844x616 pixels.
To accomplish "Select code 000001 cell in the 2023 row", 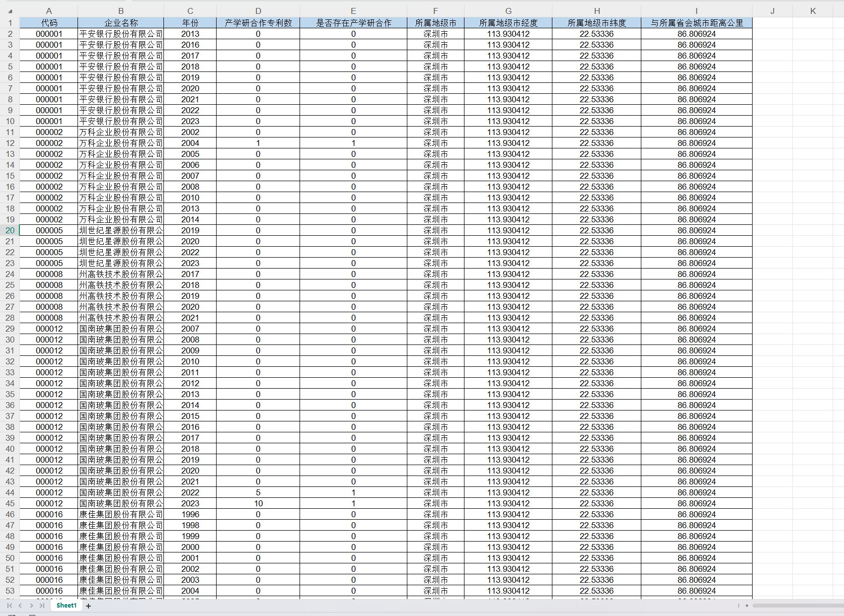I will coord(49,121).
